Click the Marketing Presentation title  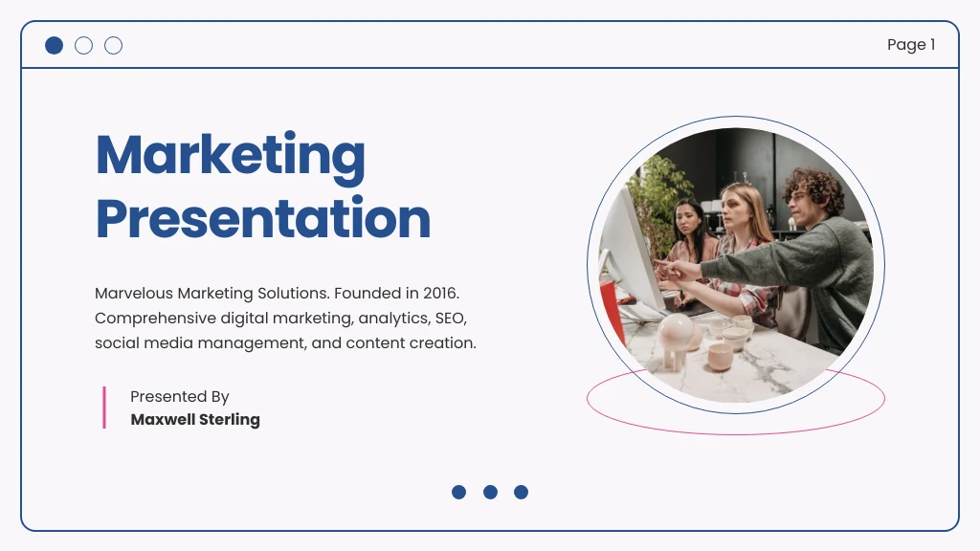point(262,187)
